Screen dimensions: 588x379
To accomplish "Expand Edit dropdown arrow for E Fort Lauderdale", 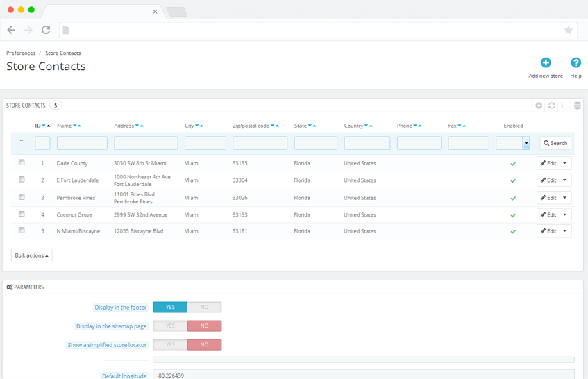I will click(565, 180).
